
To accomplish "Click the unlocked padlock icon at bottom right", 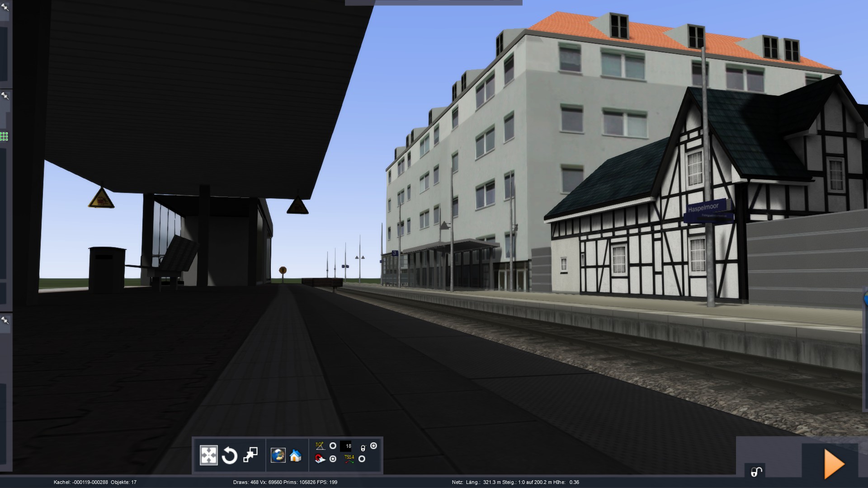I will coord(756,472).
